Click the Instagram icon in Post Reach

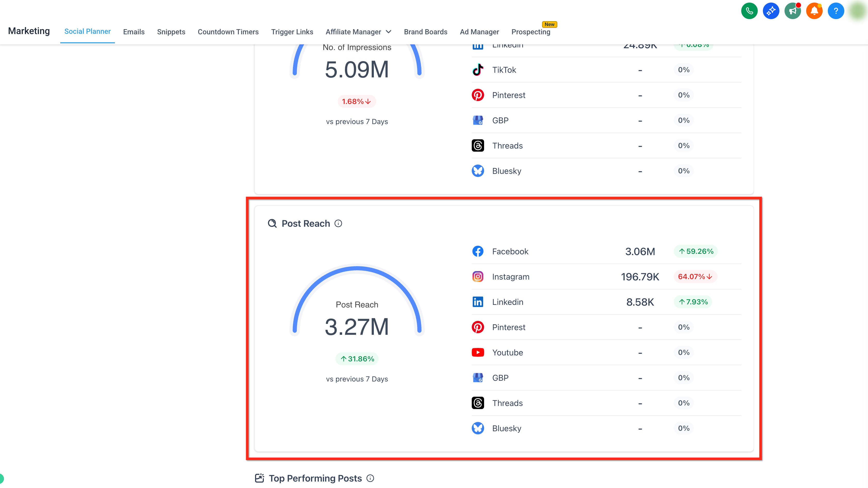click(477, 276)
